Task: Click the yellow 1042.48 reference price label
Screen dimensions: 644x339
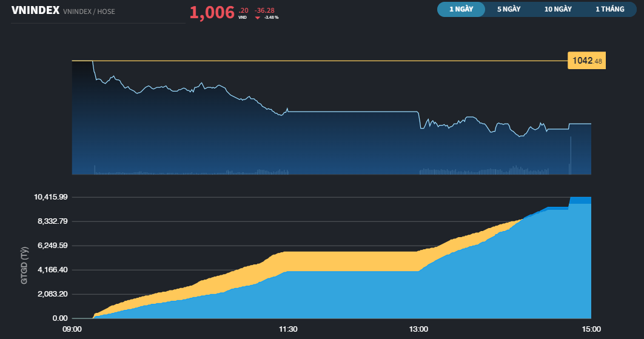Action: pyautogui.click(x=586, y=61)
